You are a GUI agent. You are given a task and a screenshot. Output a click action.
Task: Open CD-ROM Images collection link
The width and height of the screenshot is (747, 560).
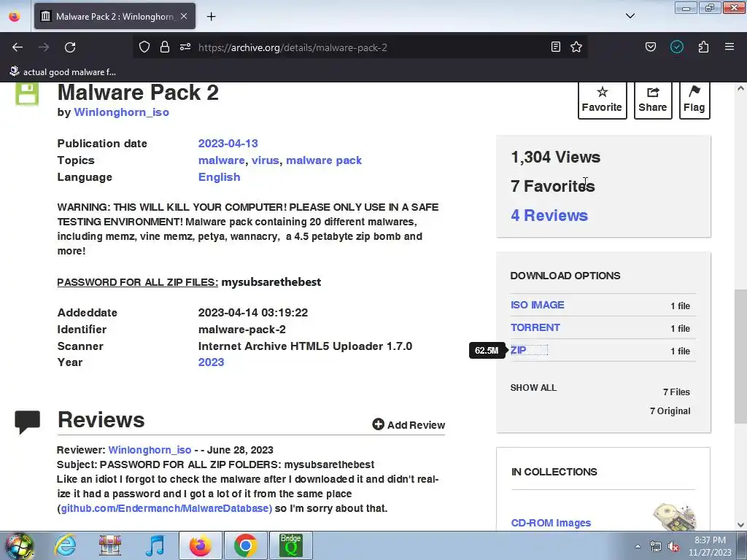pos(551,523)
